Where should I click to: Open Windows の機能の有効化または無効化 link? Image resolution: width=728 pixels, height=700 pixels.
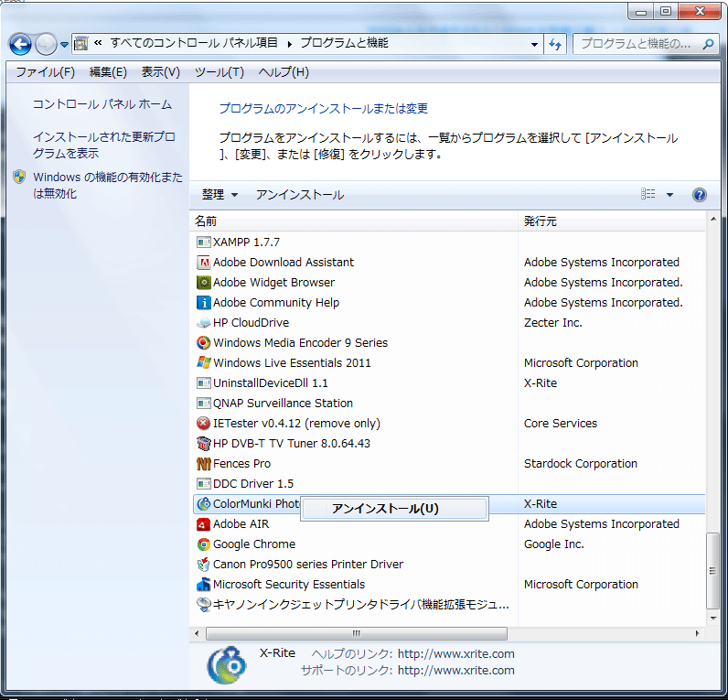pyautogui.click(x=108, y=185)
